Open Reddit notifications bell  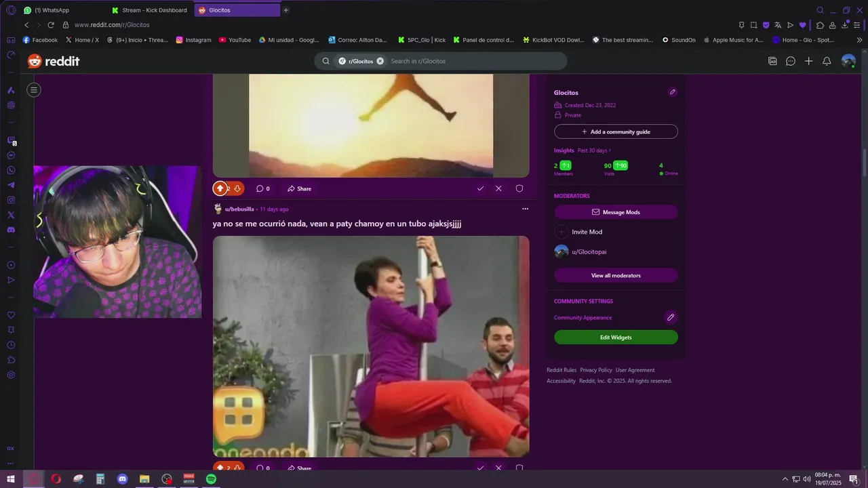[827, 61]
